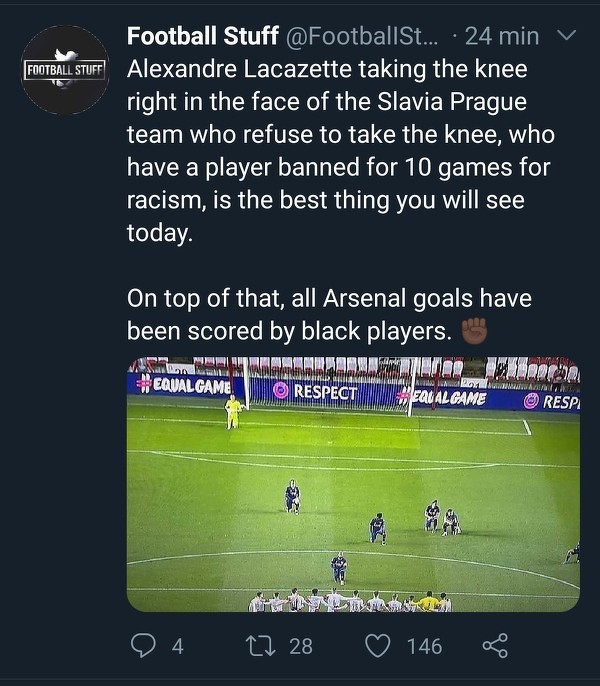
Task: View the 28 retweets count
Action: click(300, 647)
